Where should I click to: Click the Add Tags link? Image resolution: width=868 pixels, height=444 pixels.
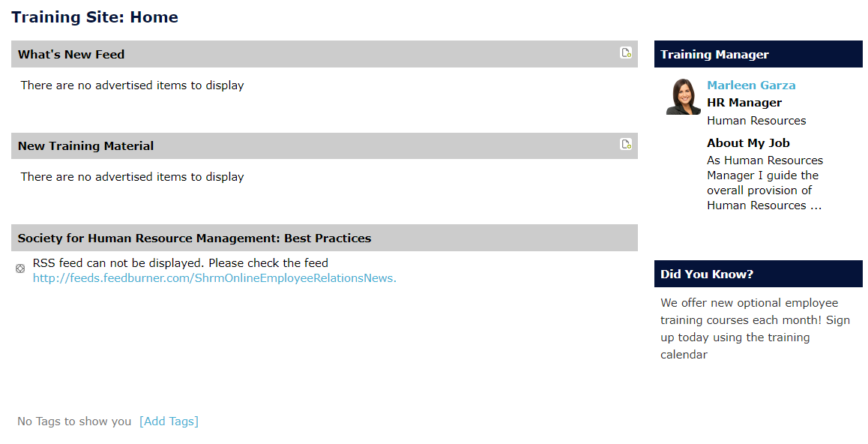coord(169,421)
